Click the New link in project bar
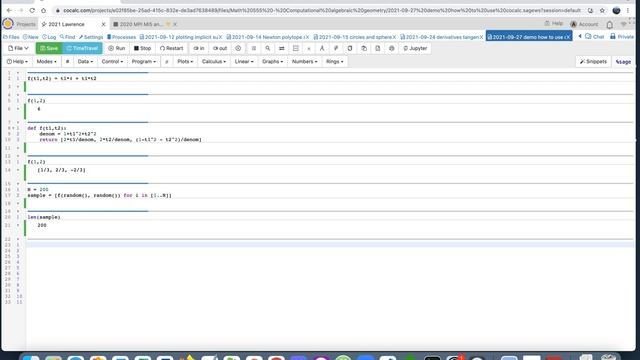640x360 pixels. click(x=31, y=37)
